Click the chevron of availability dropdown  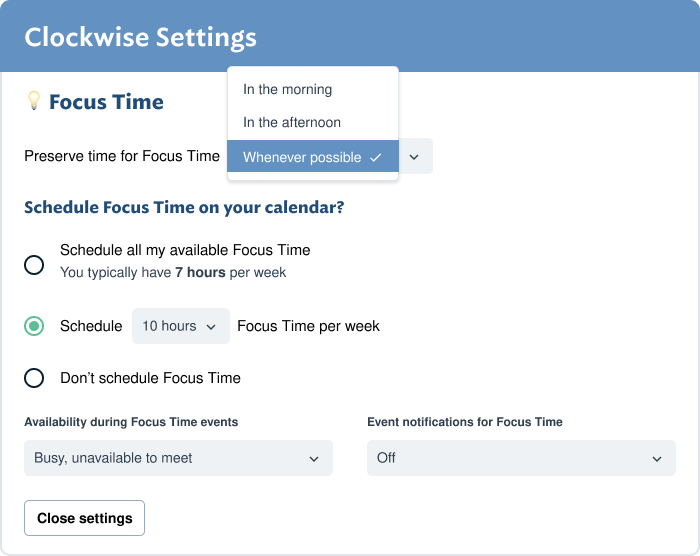(x=314, y=459)
